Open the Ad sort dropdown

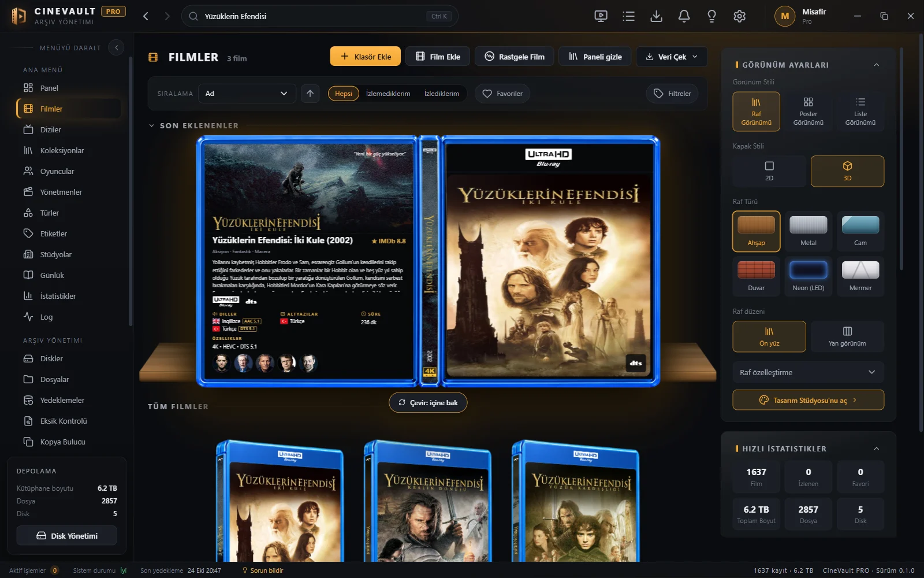(247, 94)
